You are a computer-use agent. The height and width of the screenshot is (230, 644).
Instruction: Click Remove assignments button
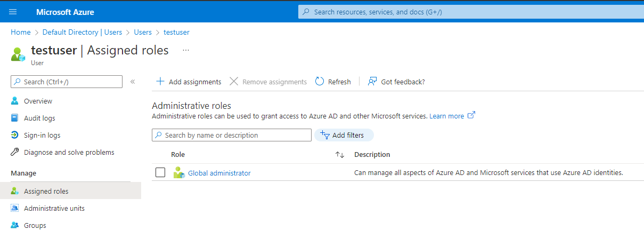(x=268, y=82)
